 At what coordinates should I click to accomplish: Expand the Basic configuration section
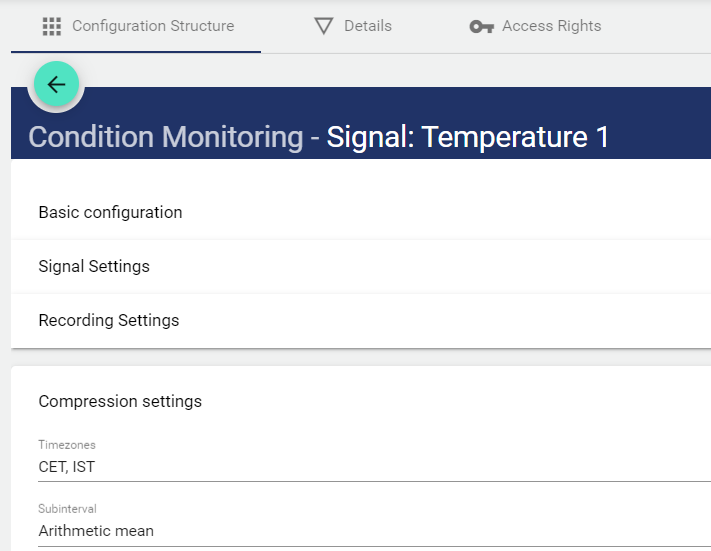[110, 212]
